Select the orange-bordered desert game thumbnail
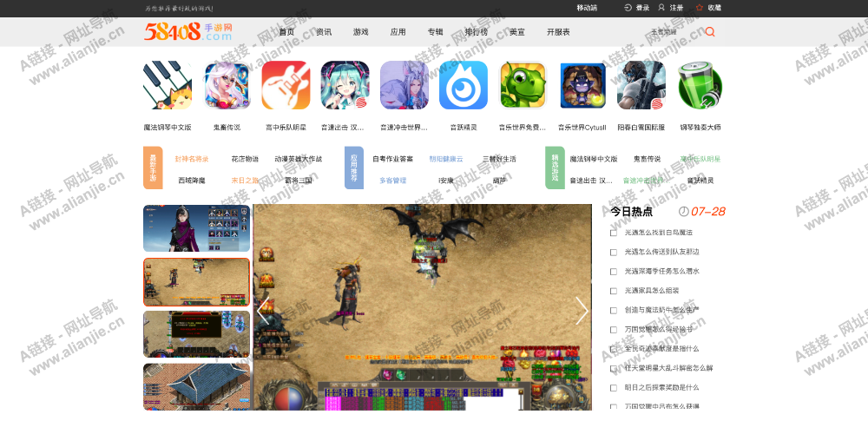This screenshot has width=868, height=421. point(196,281)
